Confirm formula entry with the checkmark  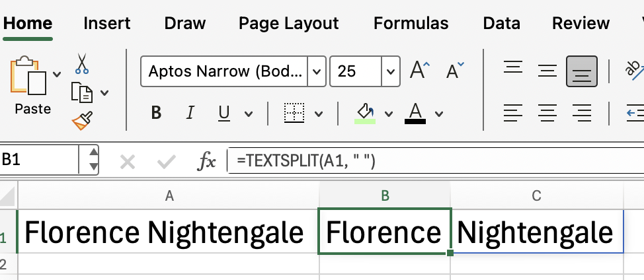(167, 162)
